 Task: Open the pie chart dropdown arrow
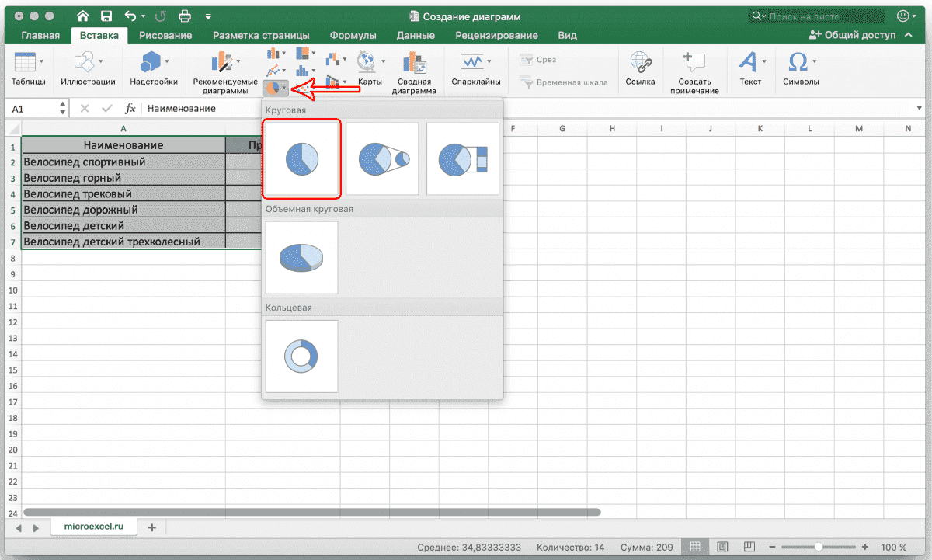coord(286,89)
